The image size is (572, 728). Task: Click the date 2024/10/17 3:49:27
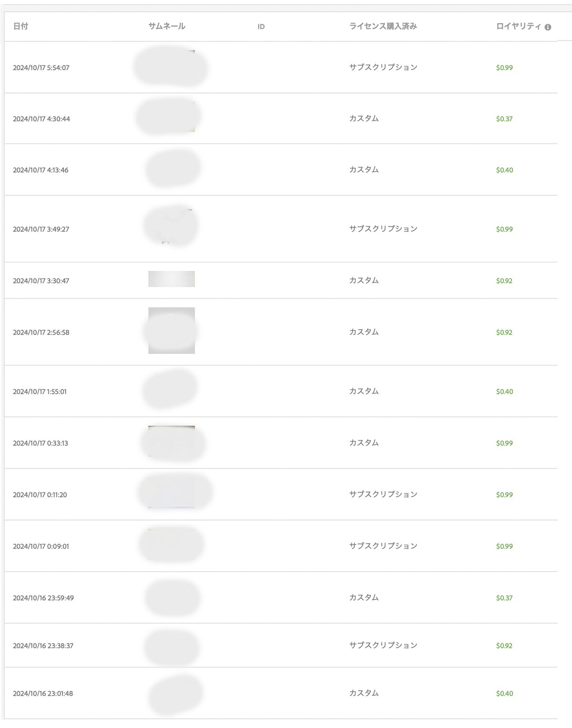point(41,229)
